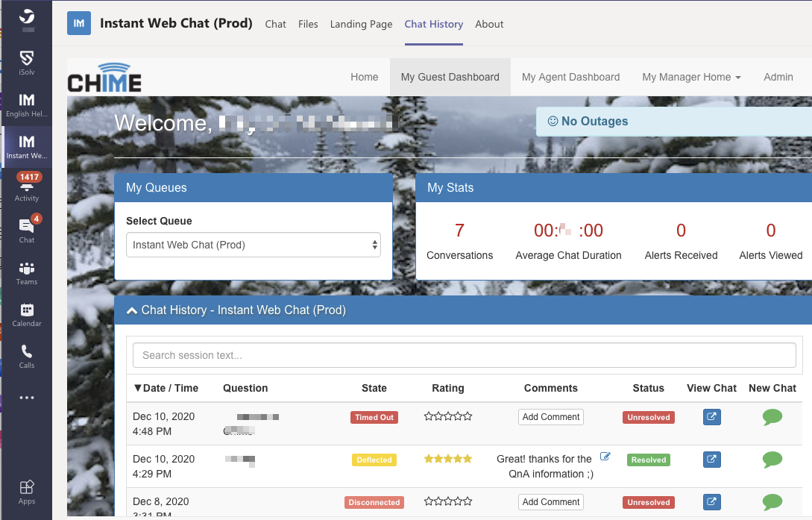This screenshot has height=520, width=812.
Task: Open Apps store in Teams sidebar
Action: (26, 492)
